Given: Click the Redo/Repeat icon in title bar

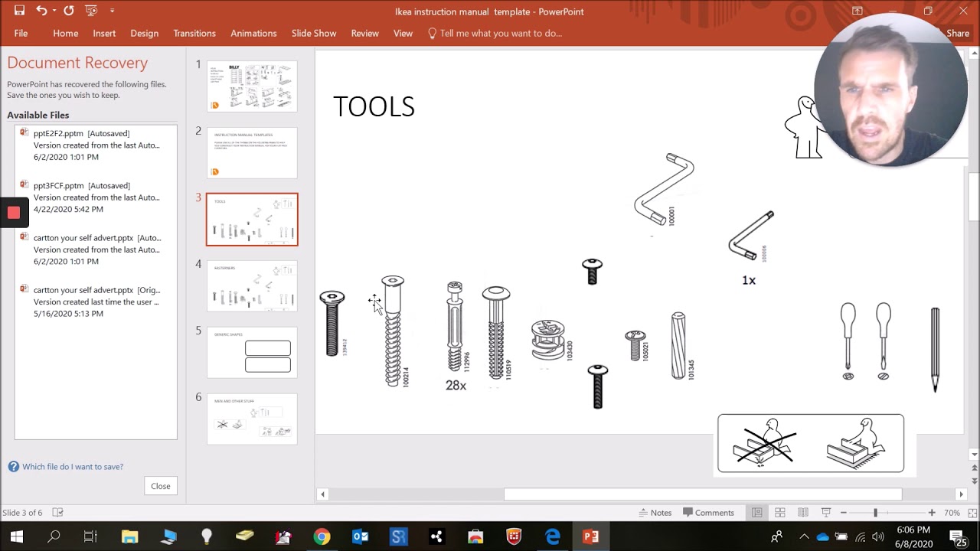Looking at the screenshot, I should [x=69, y=11].
